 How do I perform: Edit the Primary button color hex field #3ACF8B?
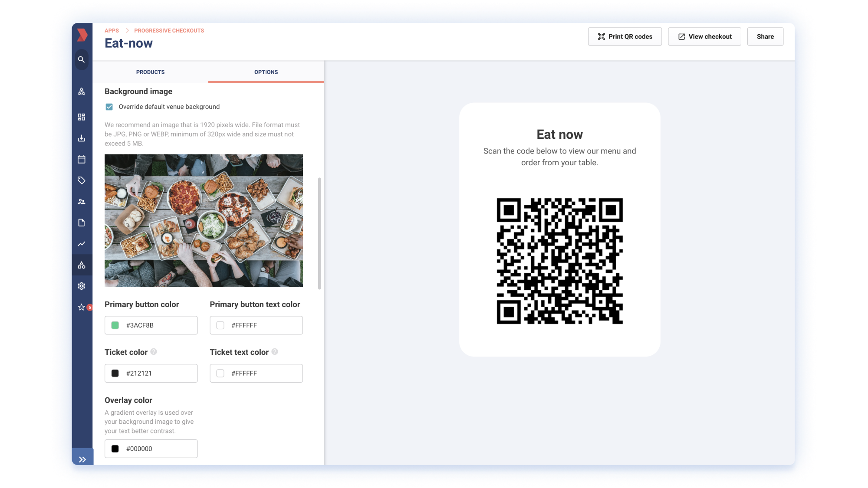pyautogui.click(x=151, y=325)
